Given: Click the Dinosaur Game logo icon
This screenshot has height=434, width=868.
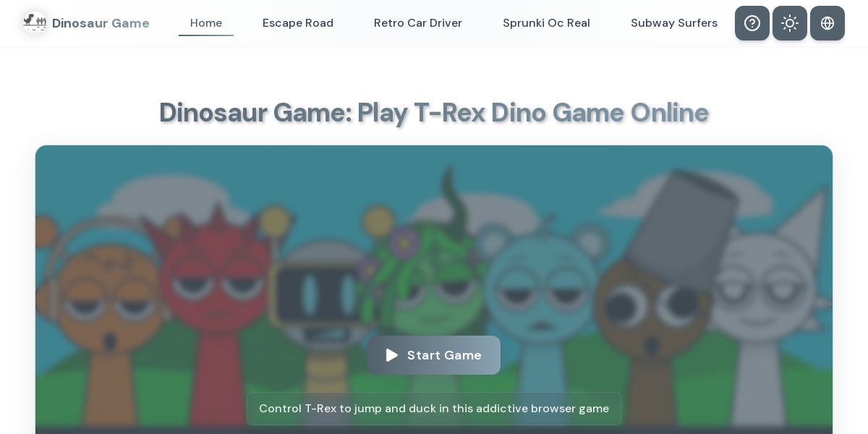Looking at the screenshot, I should tap(35, 22).
